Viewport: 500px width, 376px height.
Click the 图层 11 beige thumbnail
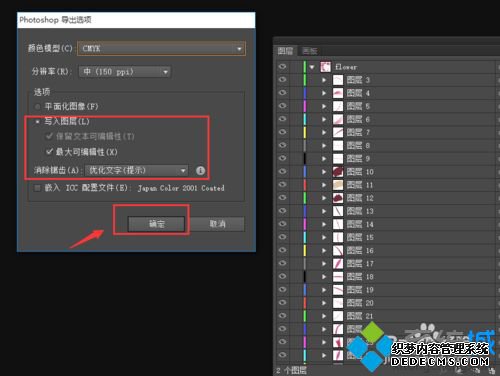[338, 185]
